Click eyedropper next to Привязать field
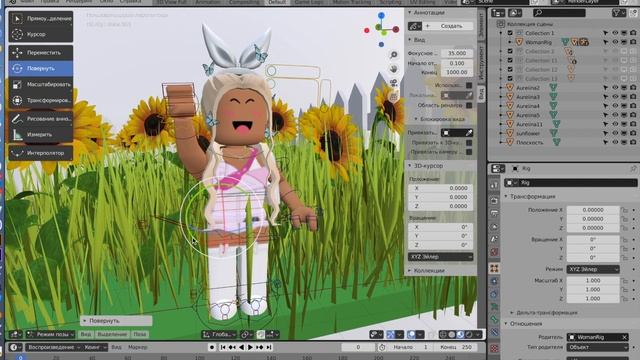The width and height of the screenshot is (640, 360). click(469, 133)
